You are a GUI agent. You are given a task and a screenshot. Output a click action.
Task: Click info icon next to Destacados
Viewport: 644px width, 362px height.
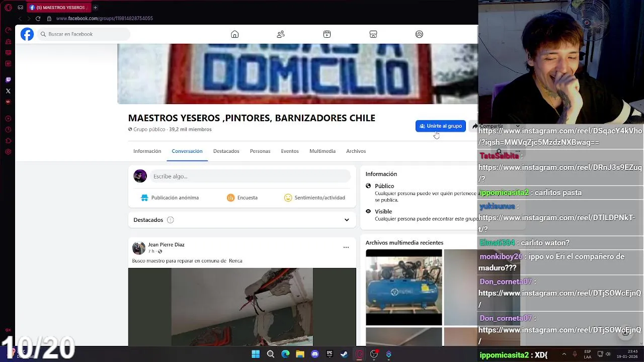(170, 220)
